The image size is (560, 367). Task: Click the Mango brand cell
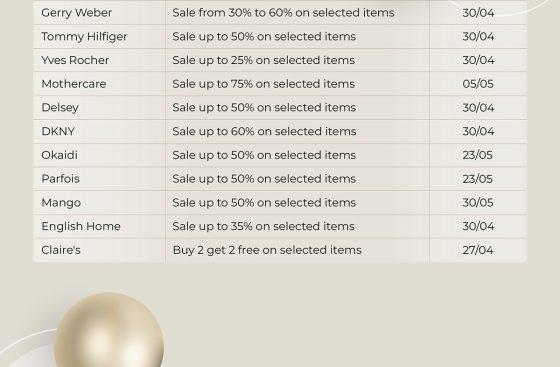(x=99, y=203)
